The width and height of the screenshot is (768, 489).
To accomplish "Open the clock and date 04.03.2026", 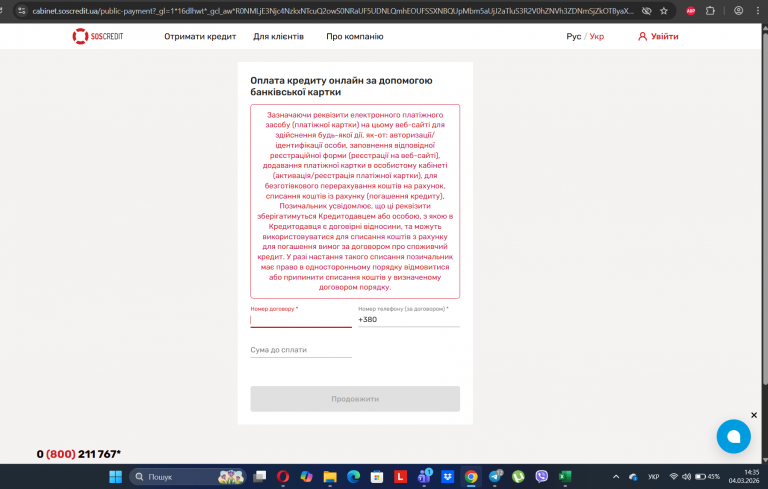I will pos(744,477).
